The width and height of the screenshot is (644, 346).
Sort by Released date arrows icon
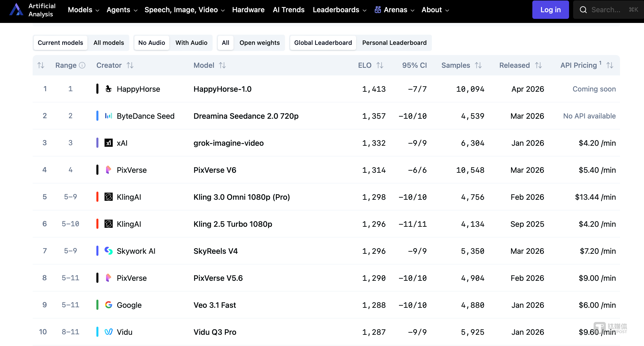coord(538,65)
